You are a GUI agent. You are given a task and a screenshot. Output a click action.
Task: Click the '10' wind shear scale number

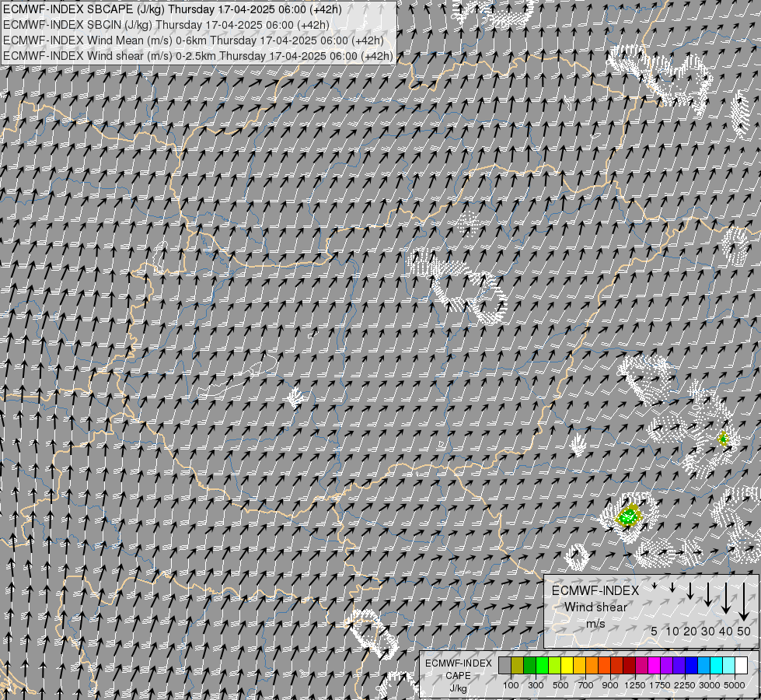[x=672, y=631]
